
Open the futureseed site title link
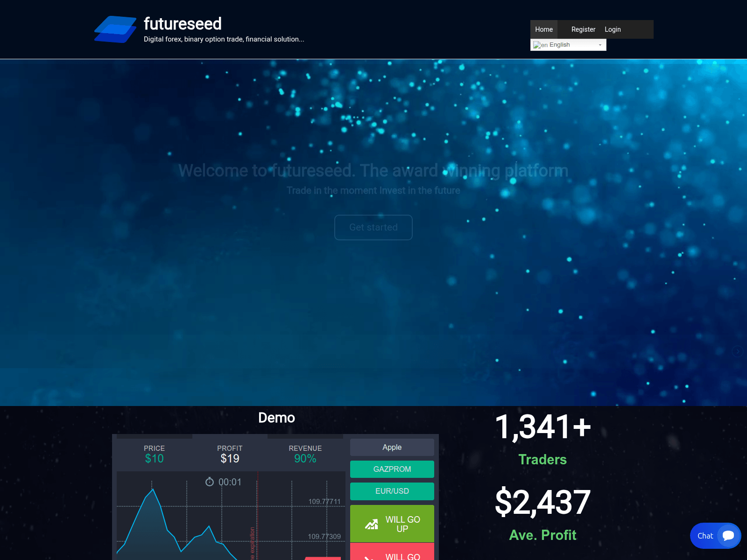tap(183, 24)
